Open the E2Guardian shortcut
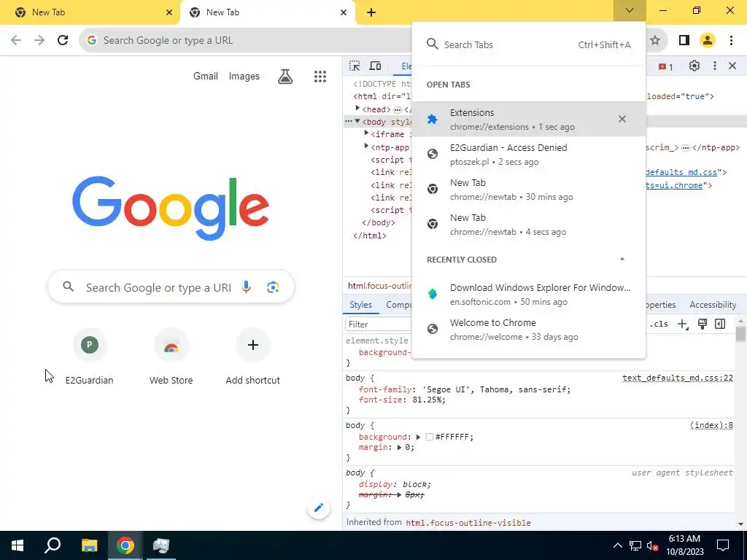This screenshot has width=747, height=560. tap(90, 357)
